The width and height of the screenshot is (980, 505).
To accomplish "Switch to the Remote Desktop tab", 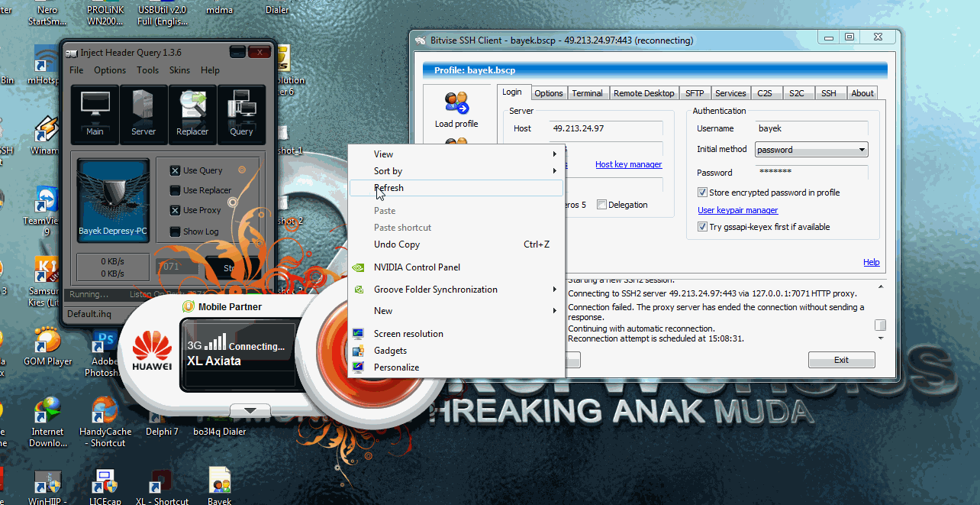I will (x=643, y=93).
